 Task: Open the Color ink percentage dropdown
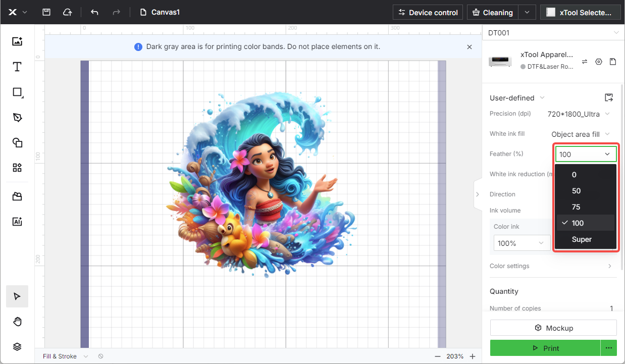click(522, 243)
